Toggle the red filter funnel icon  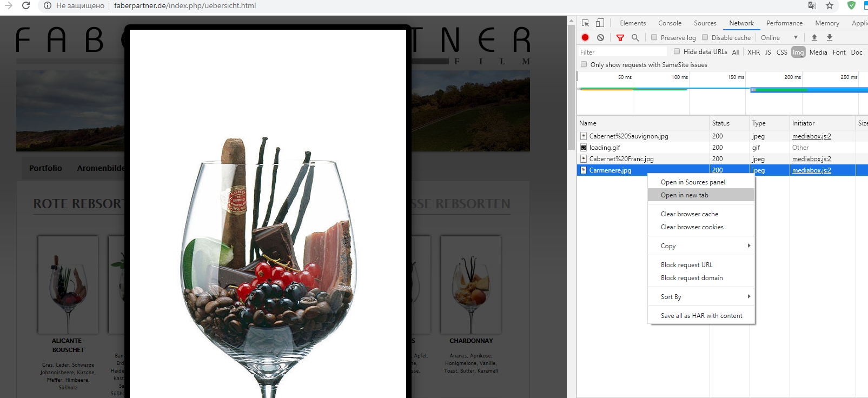point(620,38)
